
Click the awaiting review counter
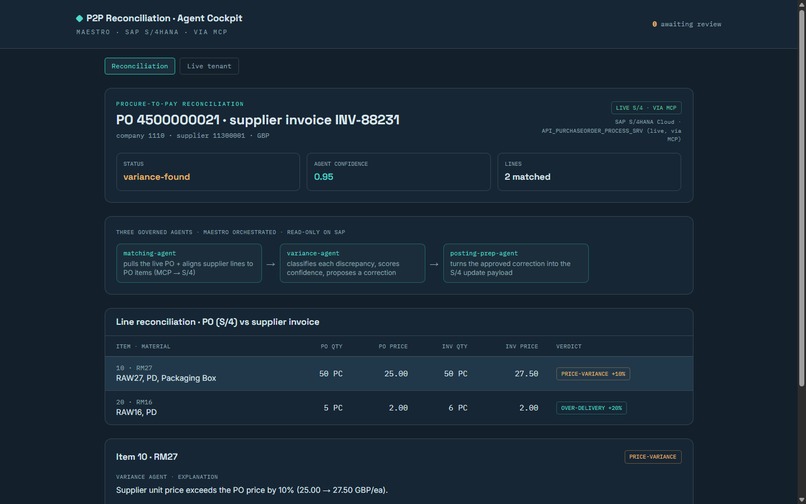(x=687, y=24)
